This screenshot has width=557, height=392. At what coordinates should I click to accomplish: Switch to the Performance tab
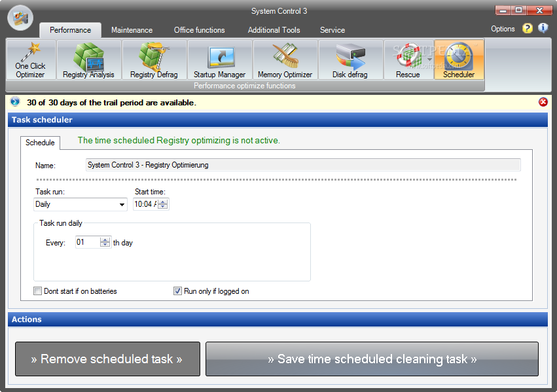pyautogui.click(x=70, y=30)
